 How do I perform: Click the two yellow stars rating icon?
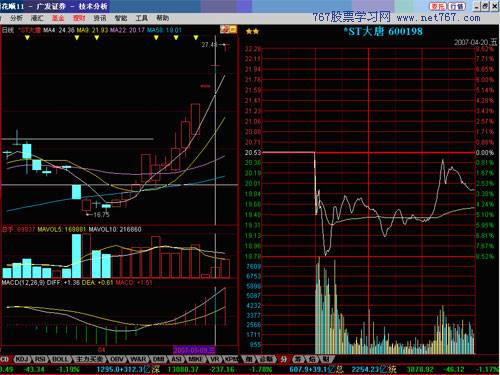252,32
